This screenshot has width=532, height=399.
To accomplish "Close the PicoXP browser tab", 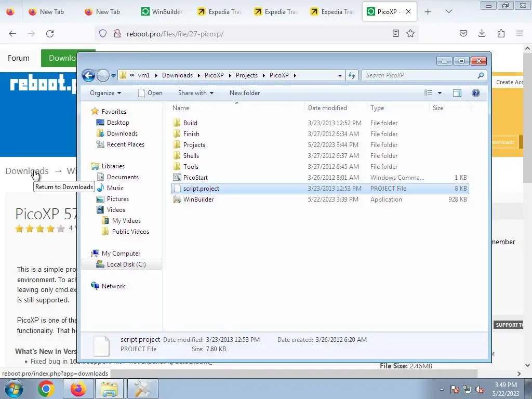I will (x=408, y=11).
